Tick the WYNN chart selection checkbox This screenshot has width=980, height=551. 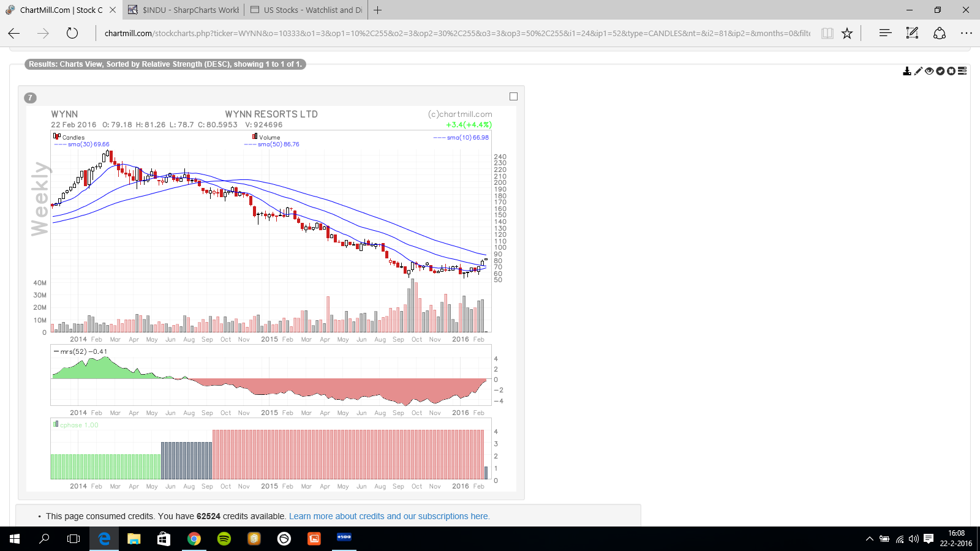pos(513,96)
